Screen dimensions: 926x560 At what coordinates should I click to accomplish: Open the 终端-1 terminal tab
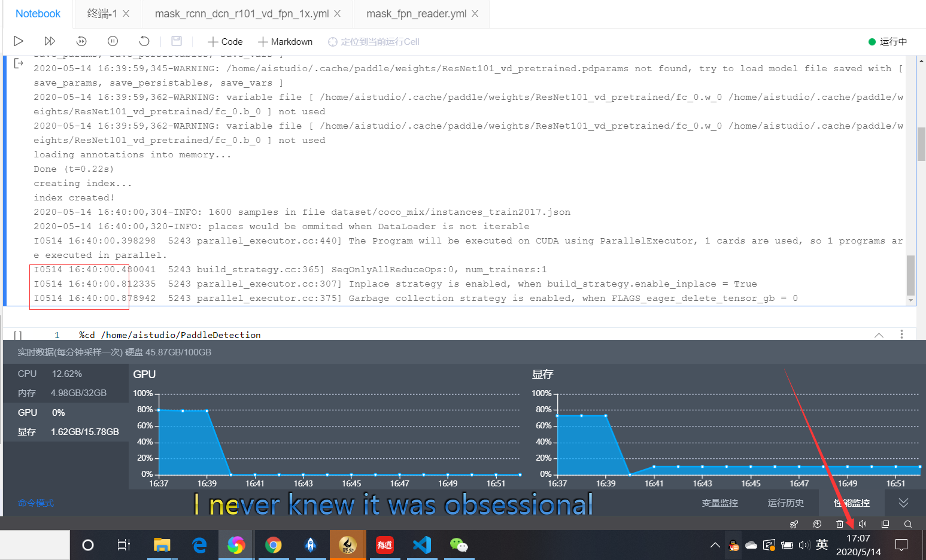(x=102, y=14)
